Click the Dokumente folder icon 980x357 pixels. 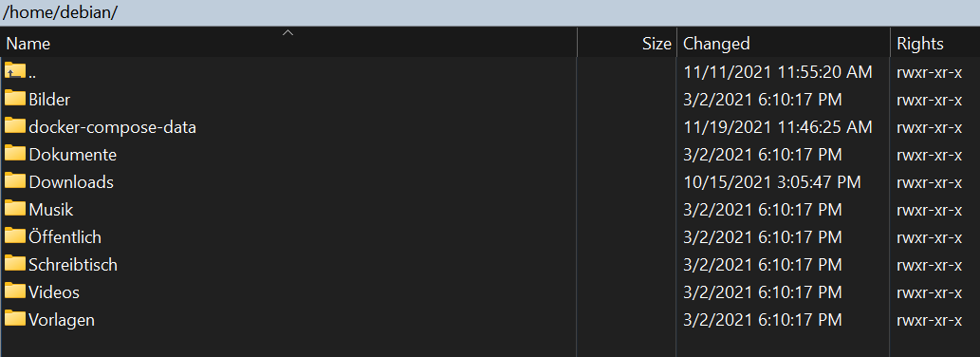pos(15,153)
